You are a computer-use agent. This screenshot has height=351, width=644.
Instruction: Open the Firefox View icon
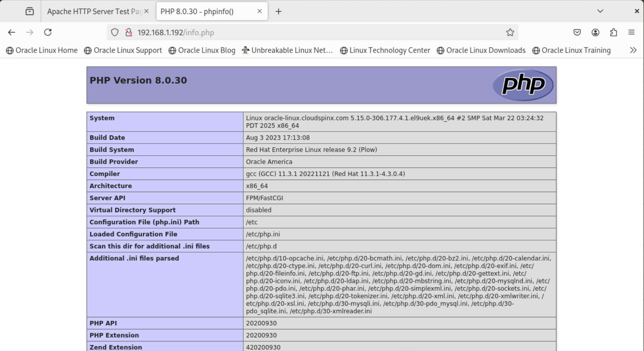pos(30,11)
